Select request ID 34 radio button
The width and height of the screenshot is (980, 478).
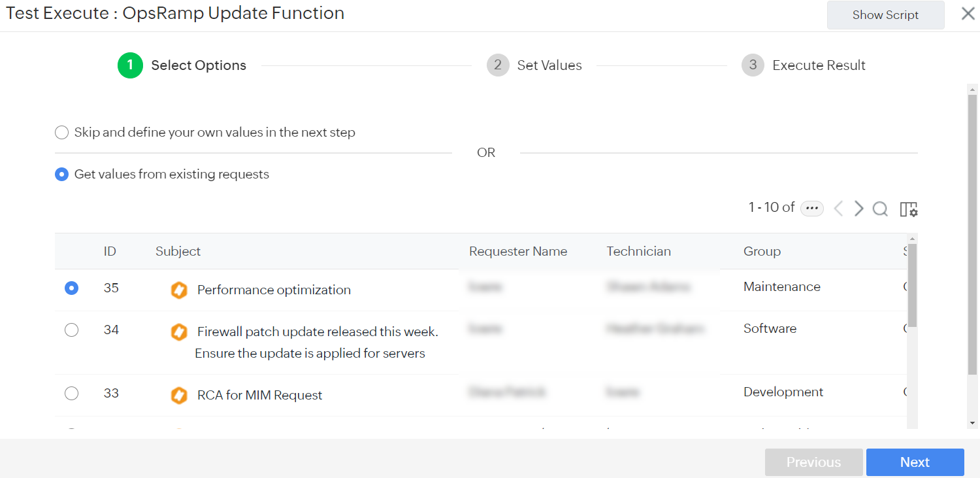coord(72,330)
